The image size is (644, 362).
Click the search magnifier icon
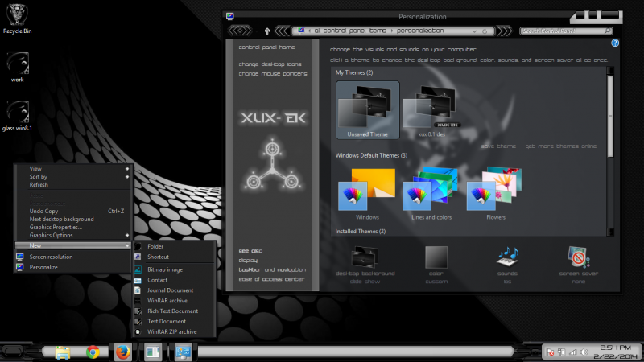(608, 31)
